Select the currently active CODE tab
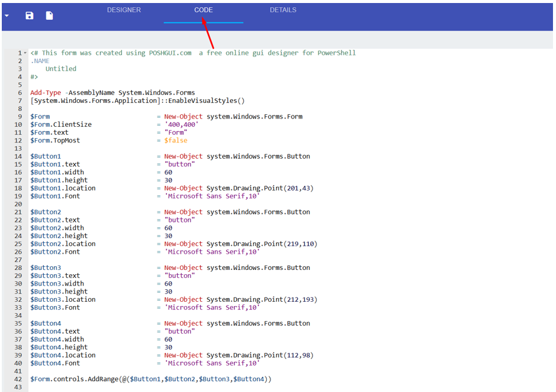This screenshot has height=392, width=556. 203,10
